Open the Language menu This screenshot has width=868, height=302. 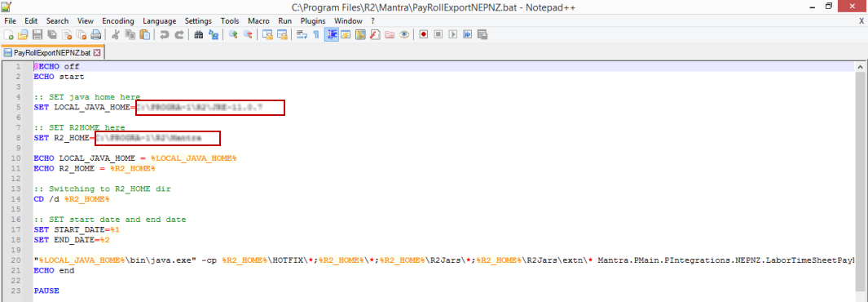click(x=160, y=21)
